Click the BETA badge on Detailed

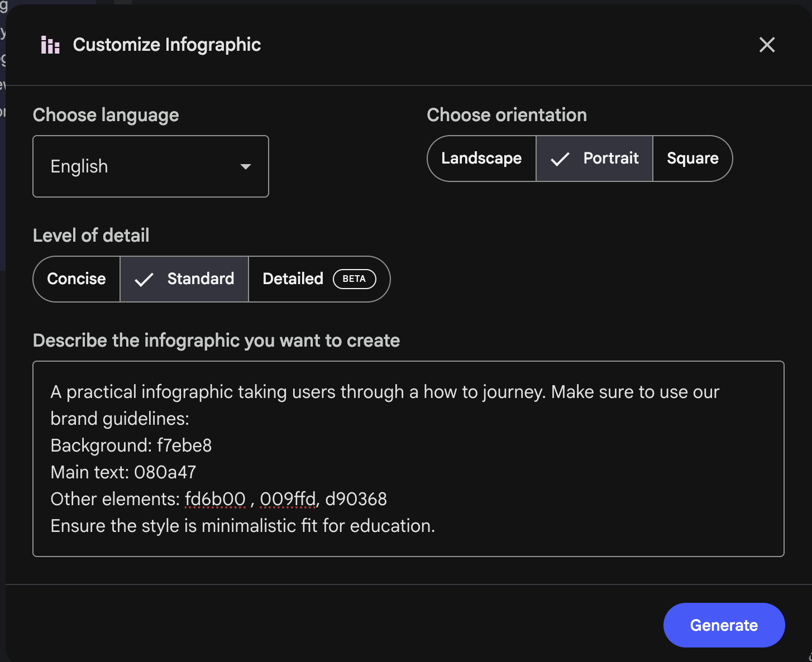(354, 279)
